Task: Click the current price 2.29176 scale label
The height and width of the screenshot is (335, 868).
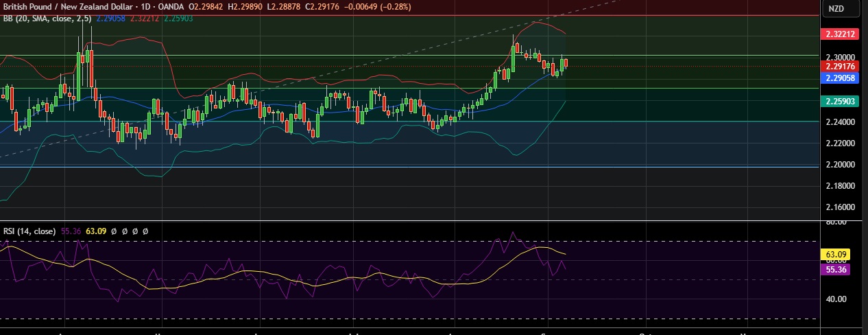Action: point(839,67)
